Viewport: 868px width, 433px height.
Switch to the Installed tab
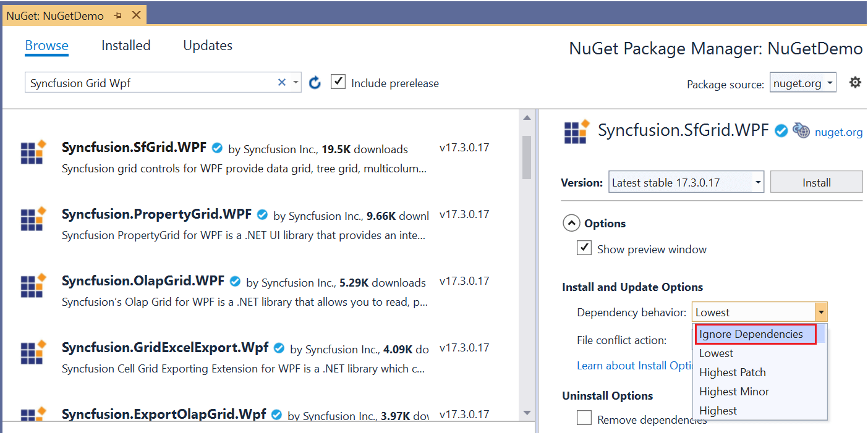(126, 45)
